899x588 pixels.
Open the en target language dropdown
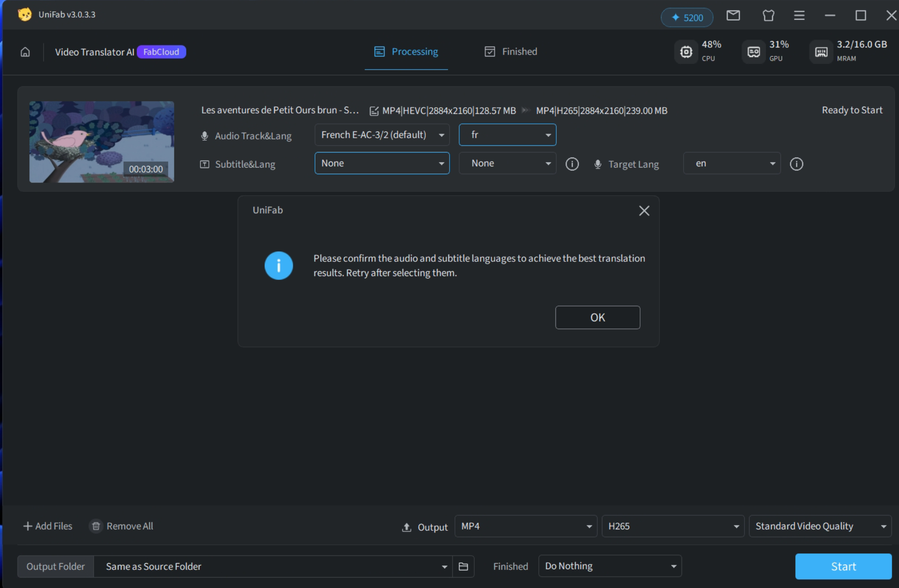tap(731, 163)
